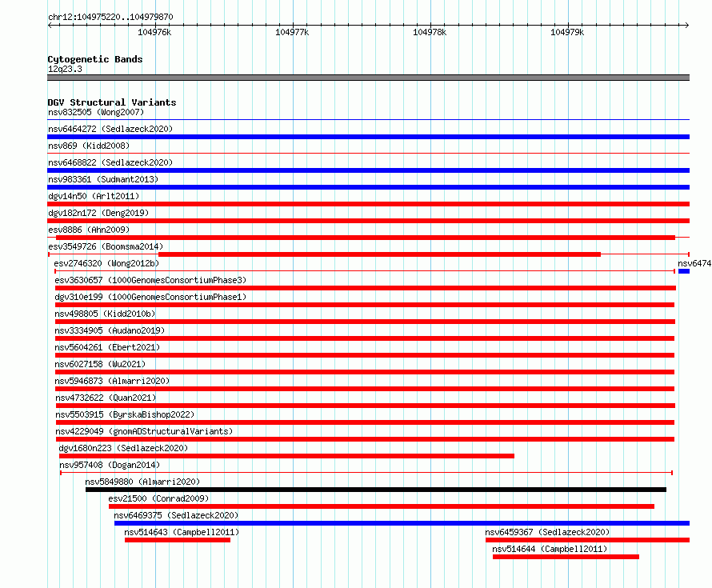712x588 pixels.
Task: Click the thin nsv957408 variant line
Action: (366, 473)
